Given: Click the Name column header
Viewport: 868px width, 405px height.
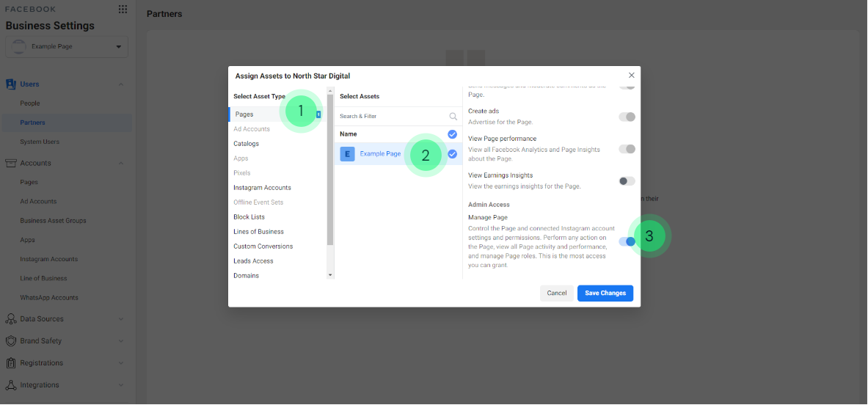Looking at the screenshot, I should coord(349,134).
